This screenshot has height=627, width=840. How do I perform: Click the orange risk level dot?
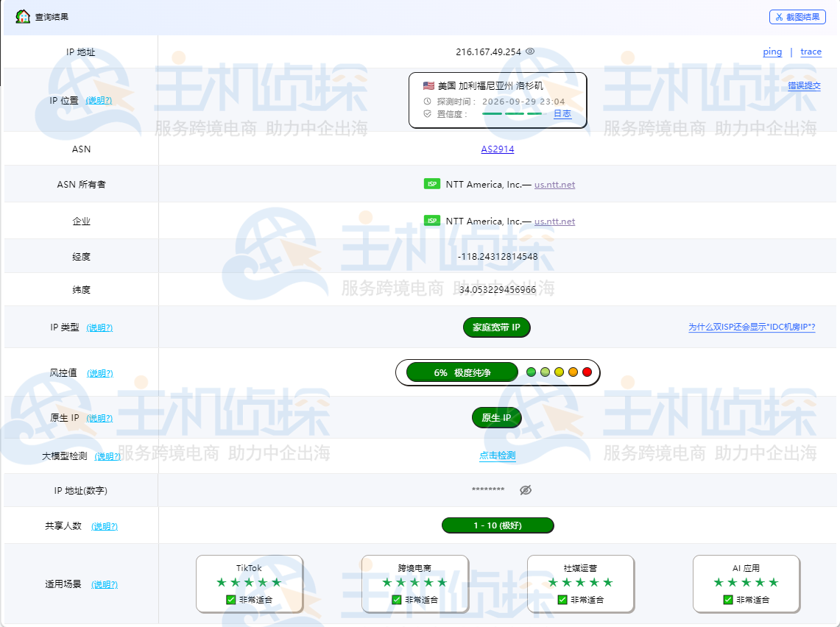[573, 372]
